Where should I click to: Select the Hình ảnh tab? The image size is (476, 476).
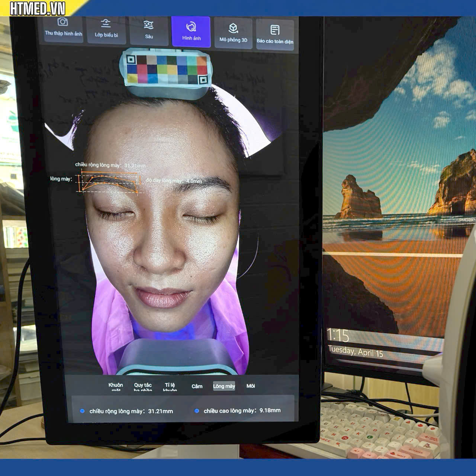pyautogui.click(x=191, y=32)
